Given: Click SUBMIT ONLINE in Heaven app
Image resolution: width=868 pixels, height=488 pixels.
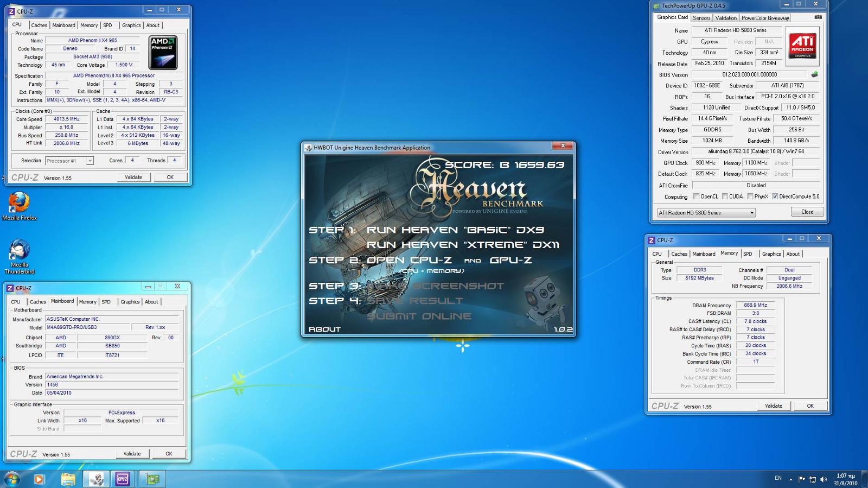Looking at the screenshot, I should tap(419, 316).
